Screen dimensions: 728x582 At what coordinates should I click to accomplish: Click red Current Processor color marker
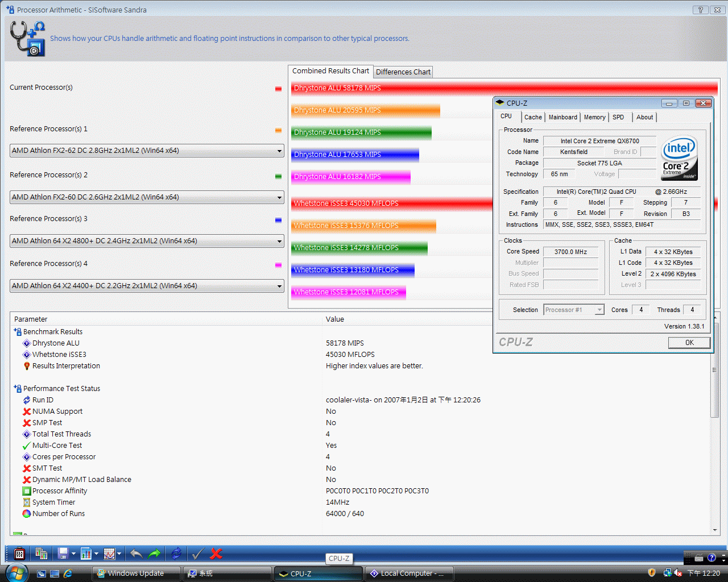[x=278, y=89]
